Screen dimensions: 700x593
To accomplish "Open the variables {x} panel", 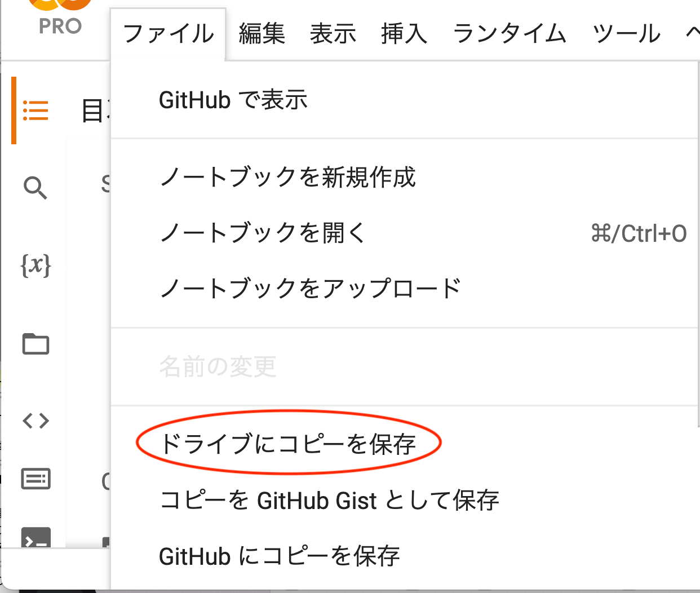I will (x=36, y=265).
